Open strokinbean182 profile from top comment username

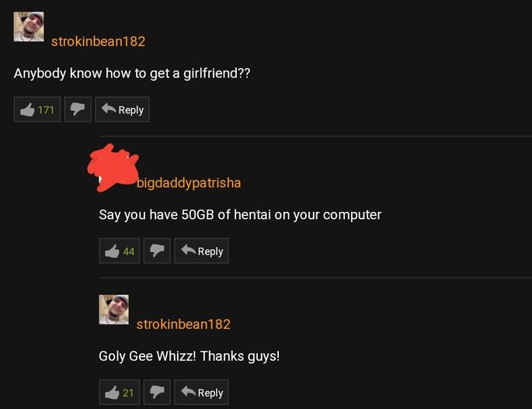pos(98,41)
